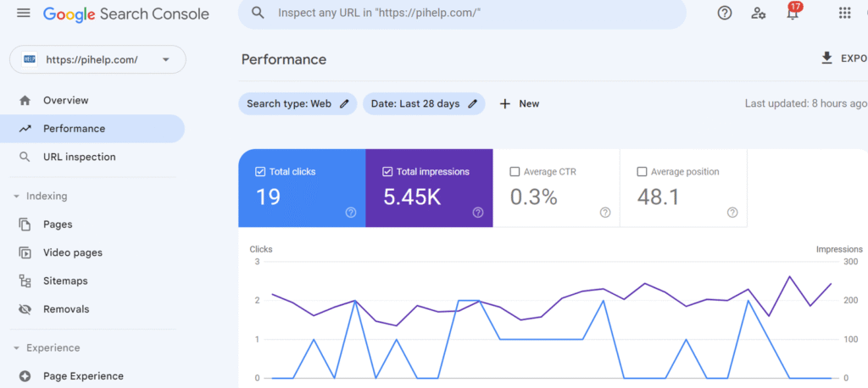Click the https://pihelp.com/ property name

click(92, 60)
